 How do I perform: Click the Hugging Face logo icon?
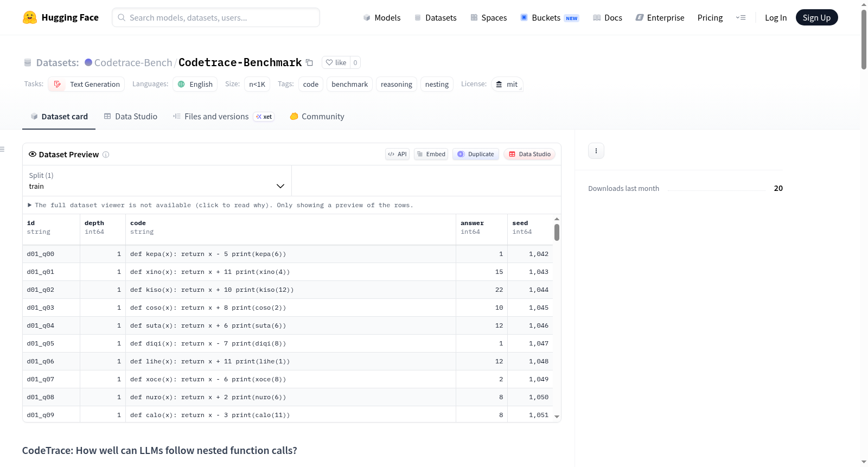pos(30,17)
